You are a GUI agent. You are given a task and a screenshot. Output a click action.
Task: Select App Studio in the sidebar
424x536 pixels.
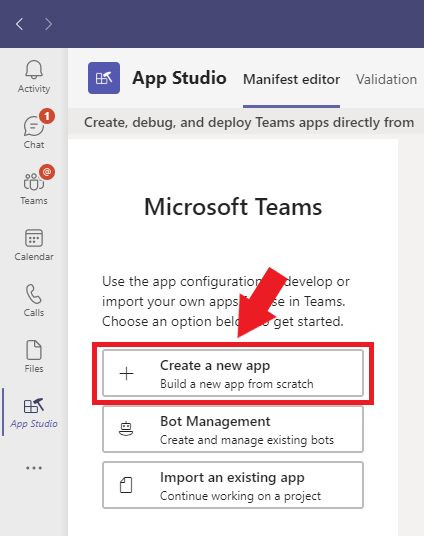tap(34, 413)
